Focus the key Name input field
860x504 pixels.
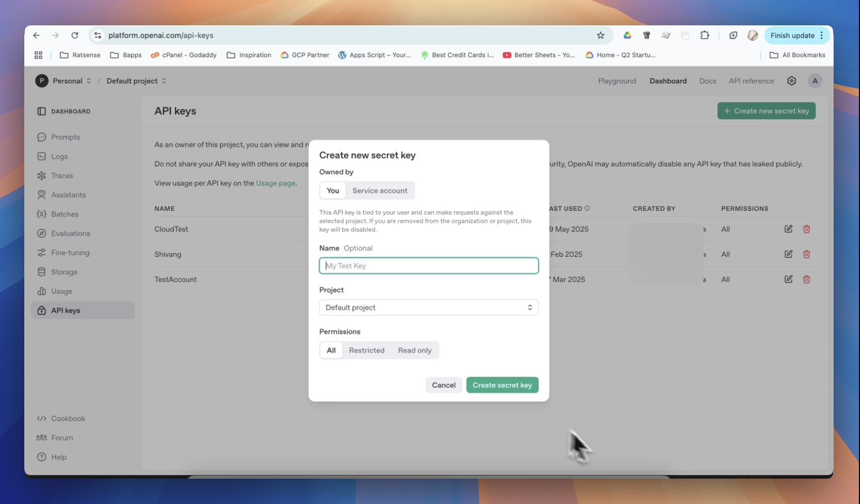point(428,266)
